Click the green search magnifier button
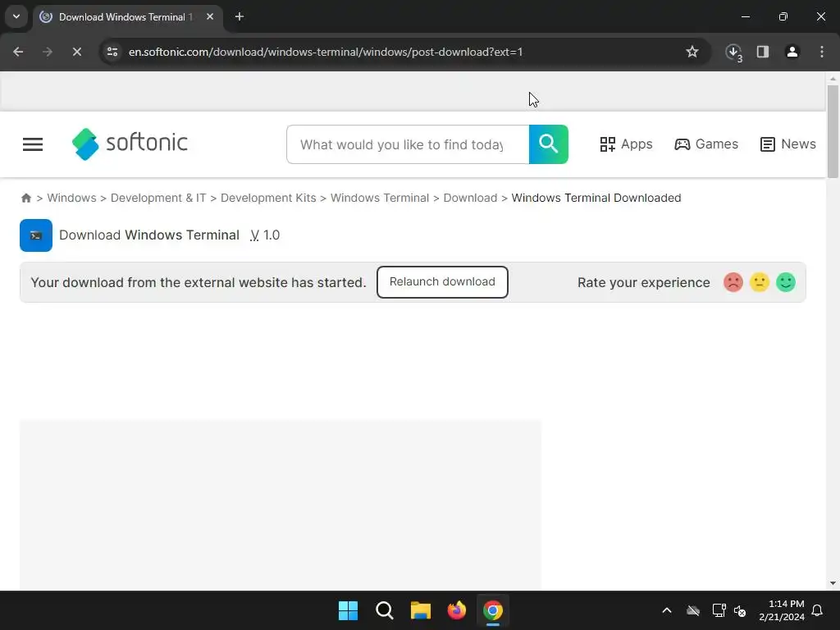The width and height of the screenshot is (840, 630). click(549, 144)
